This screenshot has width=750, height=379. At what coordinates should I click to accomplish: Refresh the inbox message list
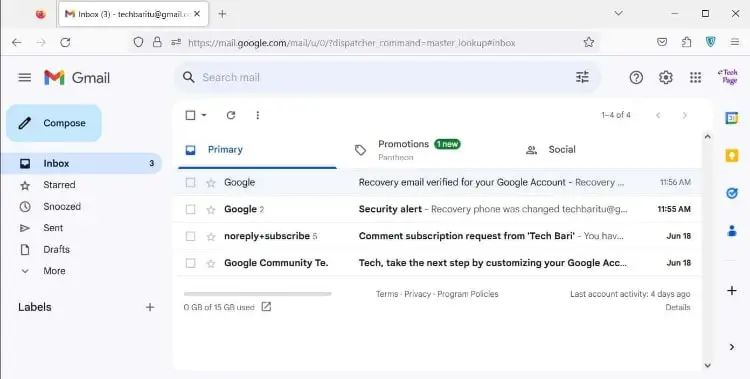231,115
